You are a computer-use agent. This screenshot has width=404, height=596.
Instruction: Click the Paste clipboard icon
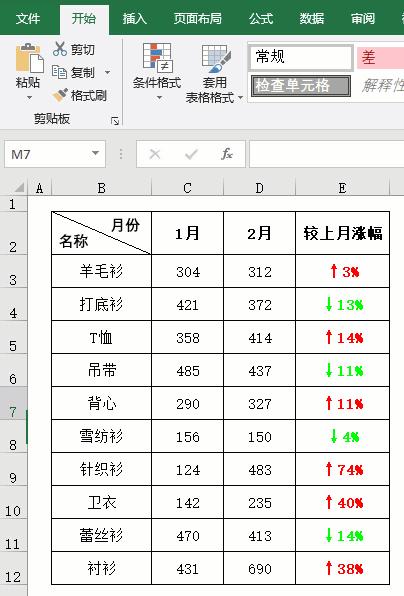pyautogui.click(x=29, y=58)
